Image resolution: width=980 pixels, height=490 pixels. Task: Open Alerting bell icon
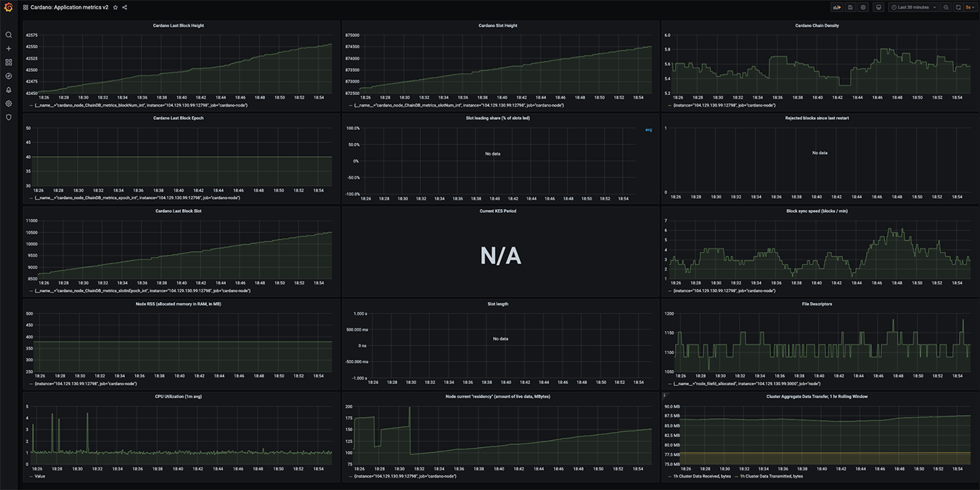point(9,89)
